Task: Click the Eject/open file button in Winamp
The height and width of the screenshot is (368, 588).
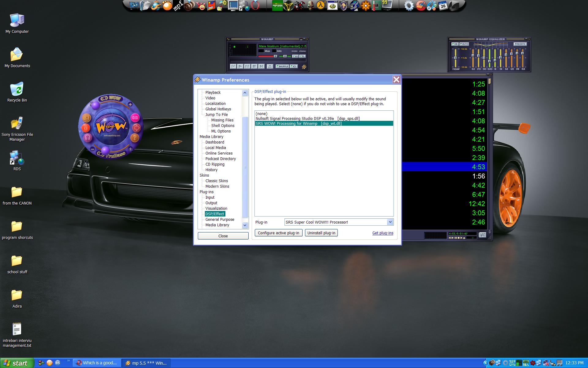Action: pyautogui.click(x=270, y=66)
